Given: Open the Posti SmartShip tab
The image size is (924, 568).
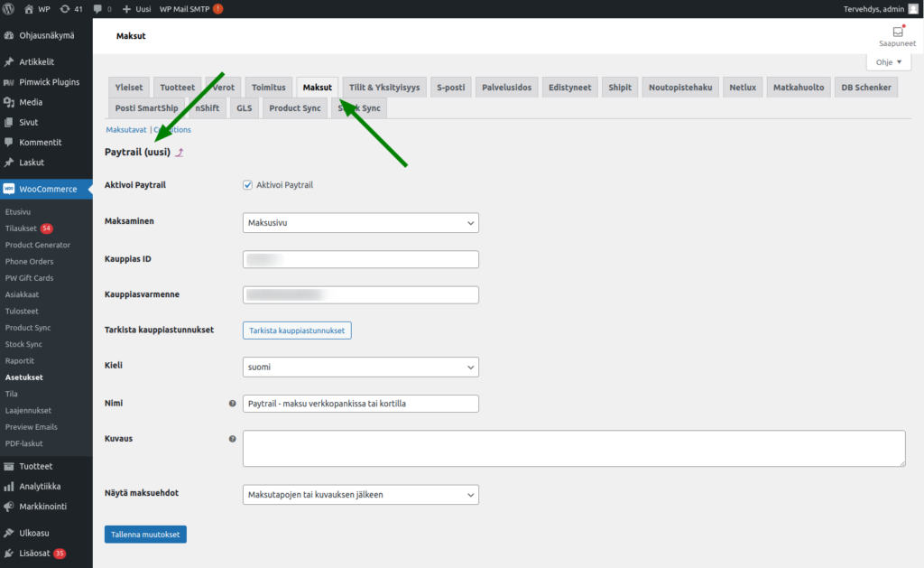Looking at the screenshot, I should click(x=147, y=108).
